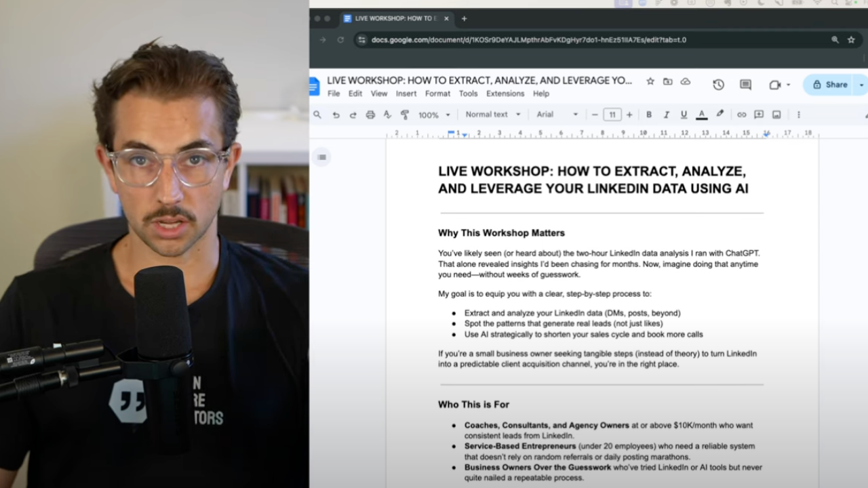Add a comment using the toolbar icon
Image resolution: width=868 pixels, height=488 pixels.
(759, 115)
